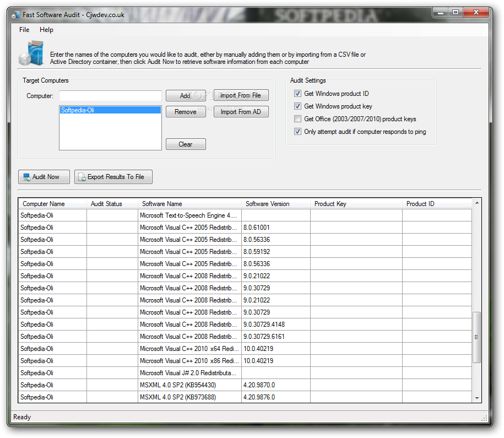This screenshot has height=438, width=504.
Task: Click the Import From AD button
Action: (241, 112)
